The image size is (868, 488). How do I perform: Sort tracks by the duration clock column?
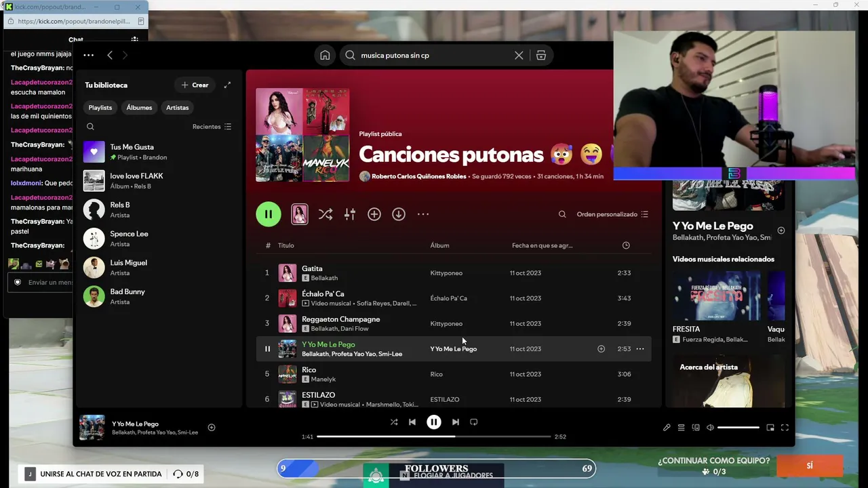pyautogui.click(x=626, y=245)
